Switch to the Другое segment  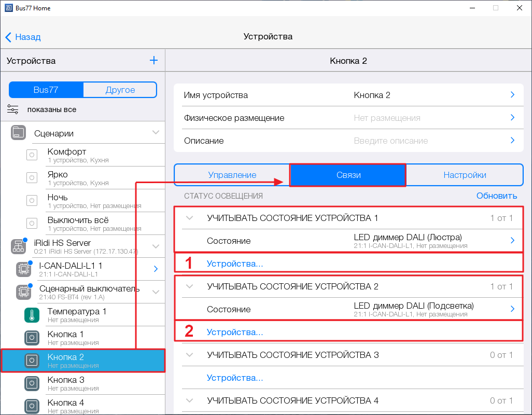point(120,90)
